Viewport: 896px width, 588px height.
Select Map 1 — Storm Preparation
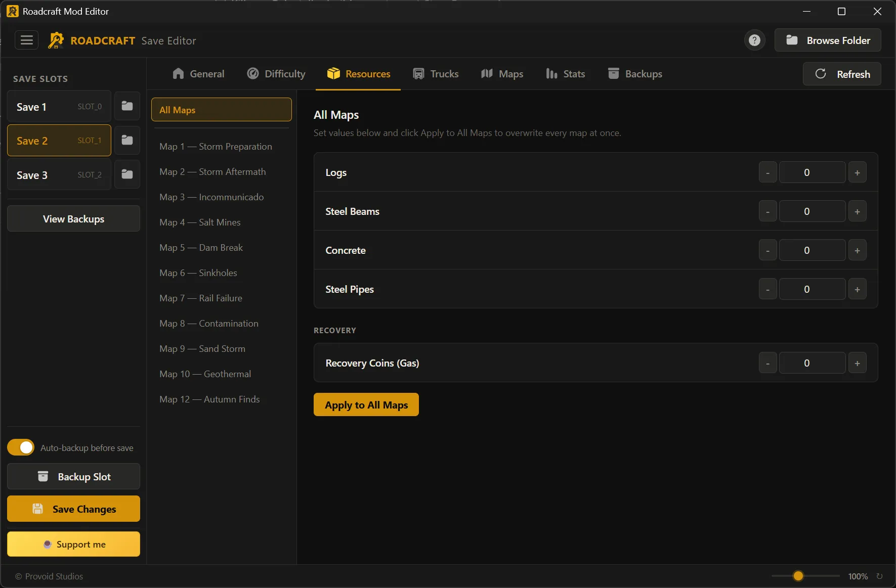(x=222, y=147)
